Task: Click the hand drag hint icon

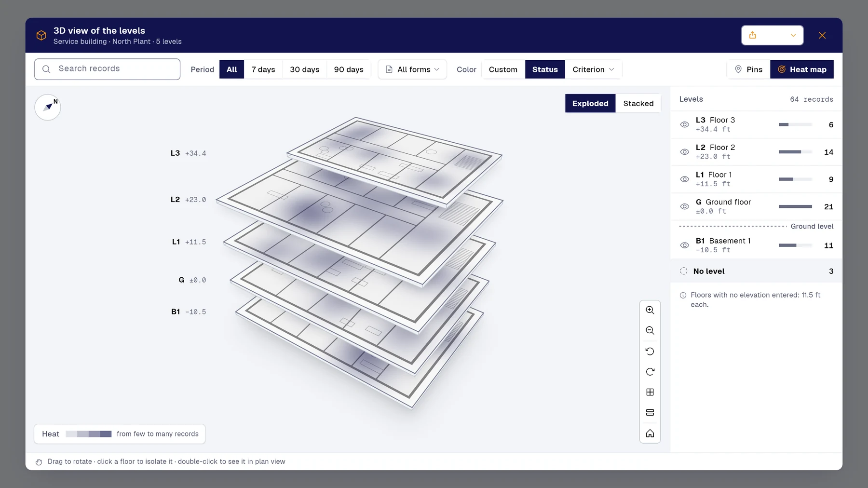Action: [x=39, y=462]
